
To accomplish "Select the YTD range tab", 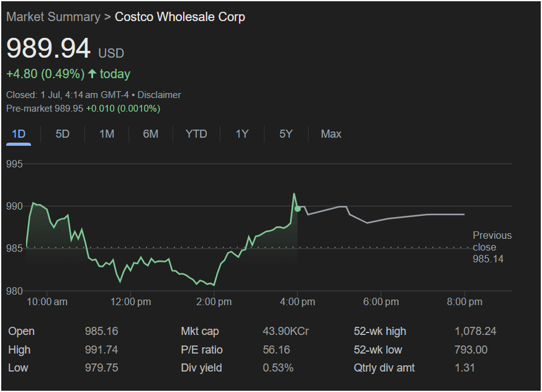I will pyautogui.click(x=196, y=134).
